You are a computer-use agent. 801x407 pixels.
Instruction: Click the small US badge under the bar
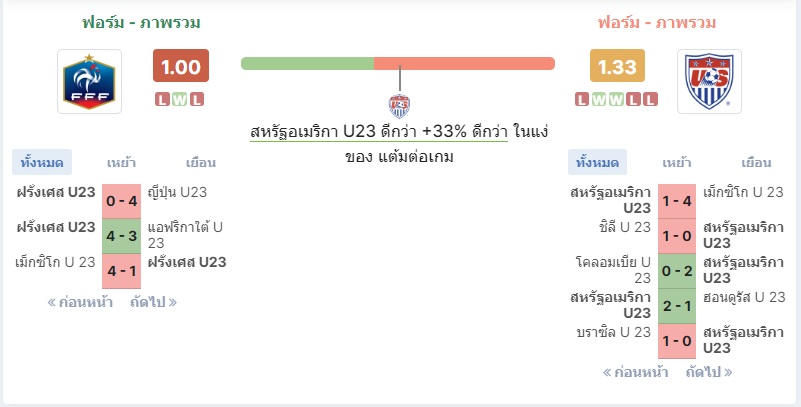(399, 106)
